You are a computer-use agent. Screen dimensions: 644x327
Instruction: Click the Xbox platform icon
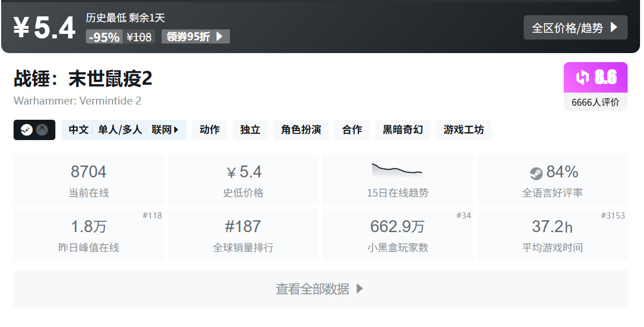pyautogui.click(x=42, y=130)
